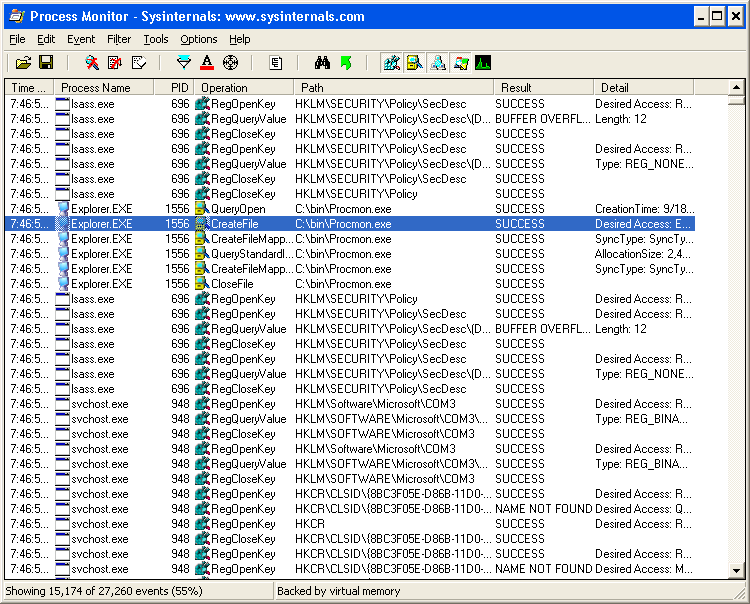Image resolution: width=750 pixels, height=604 pixels.
Task: Toggle Show Profiling Events graph button
Action: 483,63
